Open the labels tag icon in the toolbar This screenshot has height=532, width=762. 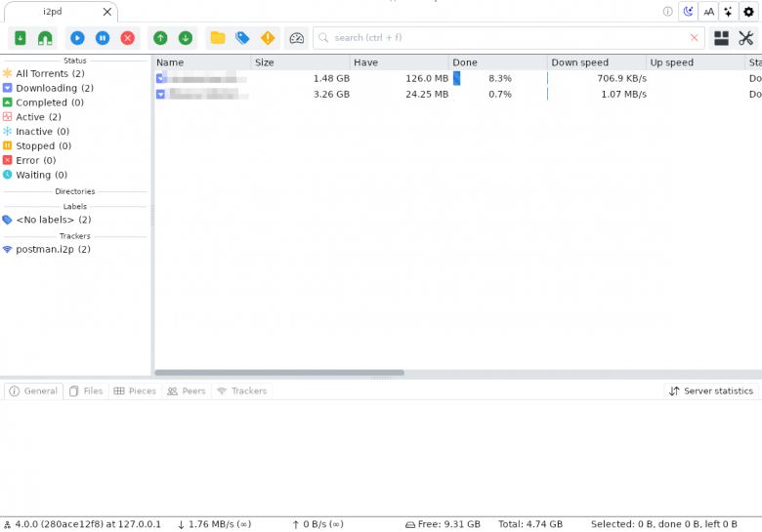(x=242, y=38)
